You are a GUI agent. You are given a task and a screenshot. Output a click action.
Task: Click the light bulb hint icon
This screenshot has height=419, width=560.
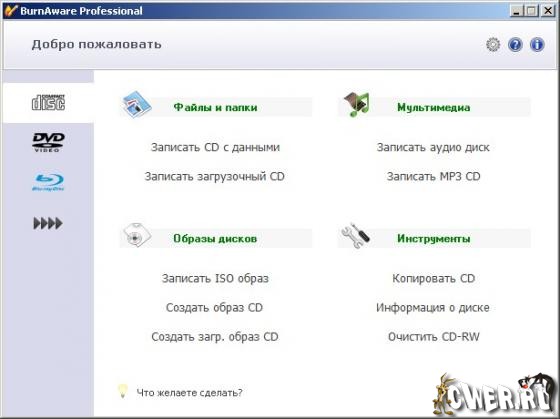[x=122, y=391]
